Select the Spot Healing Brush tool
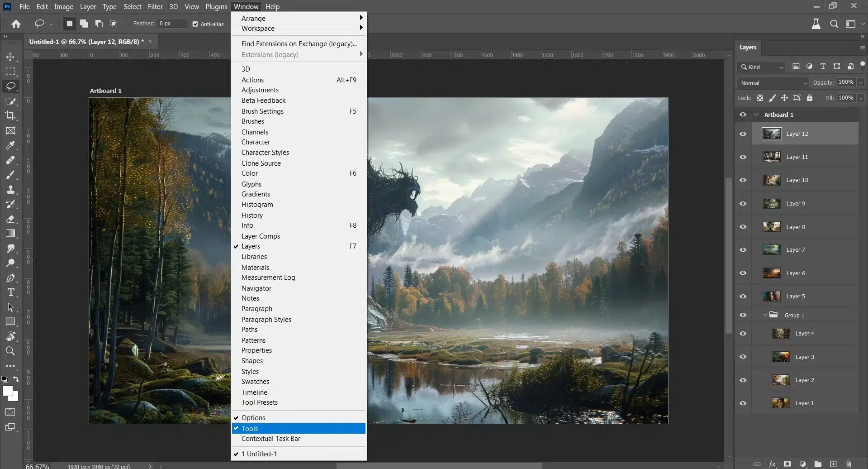The height and width of the screenshot is (469, 868). click(10, 160)
